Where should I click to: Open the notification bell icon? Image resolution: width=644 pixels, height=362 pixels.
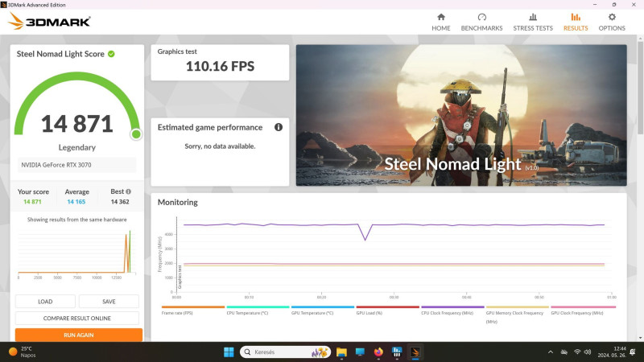tap(633, 352)
